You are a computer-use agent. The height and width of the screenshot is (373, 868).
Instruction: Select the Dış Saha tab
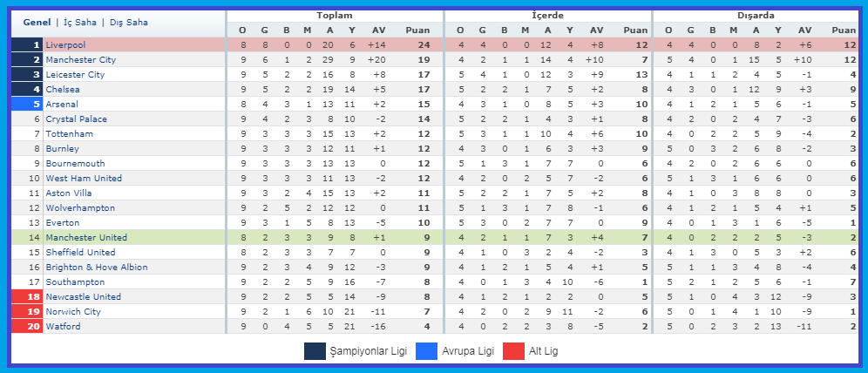click(x=128, y=23)
